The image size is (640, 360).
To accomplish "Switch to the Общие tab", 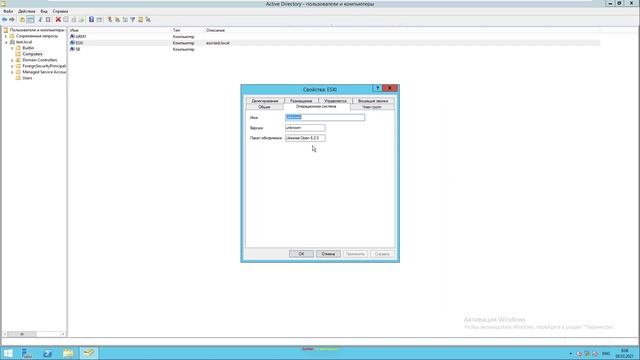I will point(264,107).
